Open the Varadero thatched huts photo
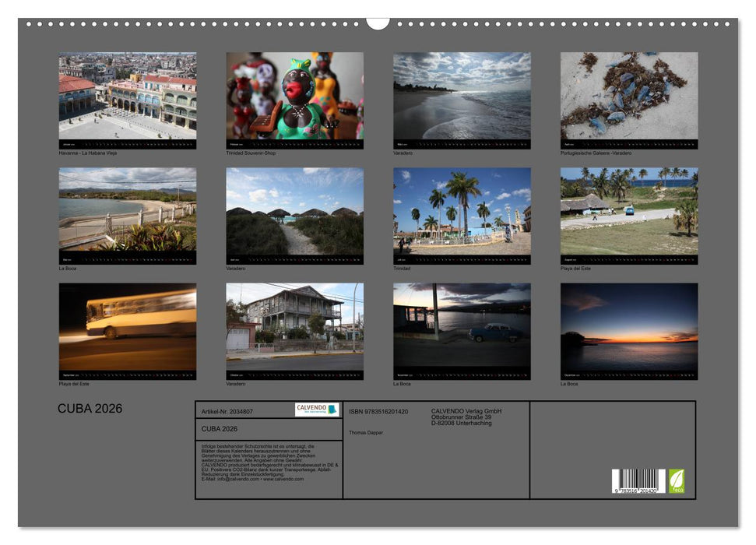The width and height of the screenshot is (756, 545). pyautogui.click(x=294, y=212)
